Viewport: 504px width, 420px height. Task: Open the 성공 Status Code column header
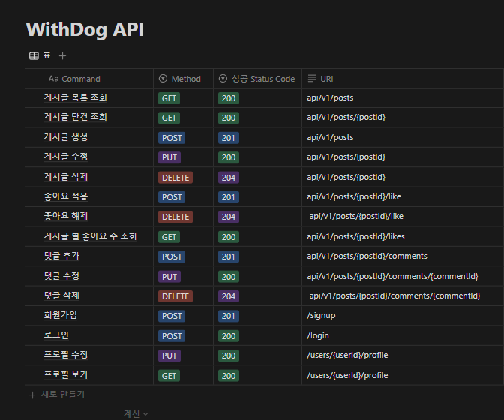tap(257, 79)
